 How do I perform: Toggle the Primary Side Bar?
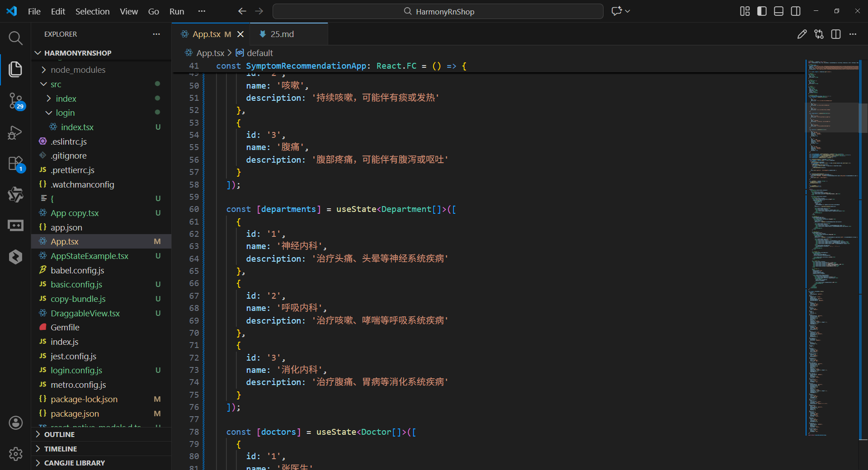click(x=762, y=11)
